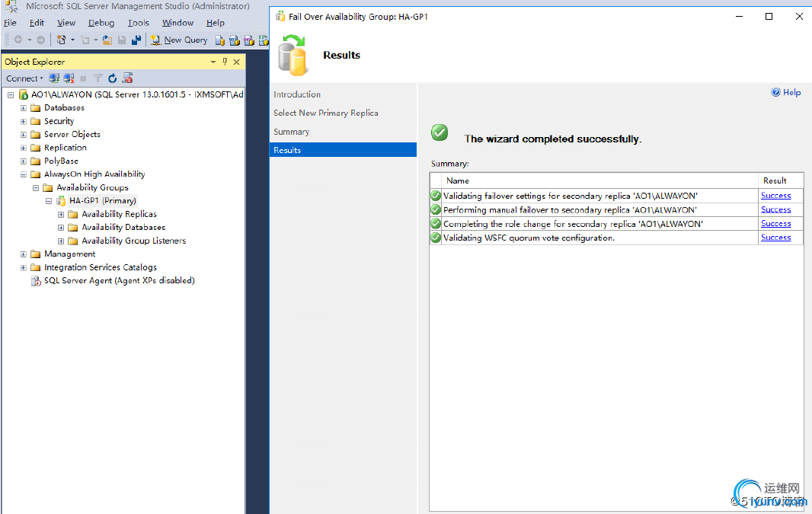Image resolution: width=812 pixels, height=514 pixels.
Task: Click the Open File folder icon
Action: coord(107,40)
